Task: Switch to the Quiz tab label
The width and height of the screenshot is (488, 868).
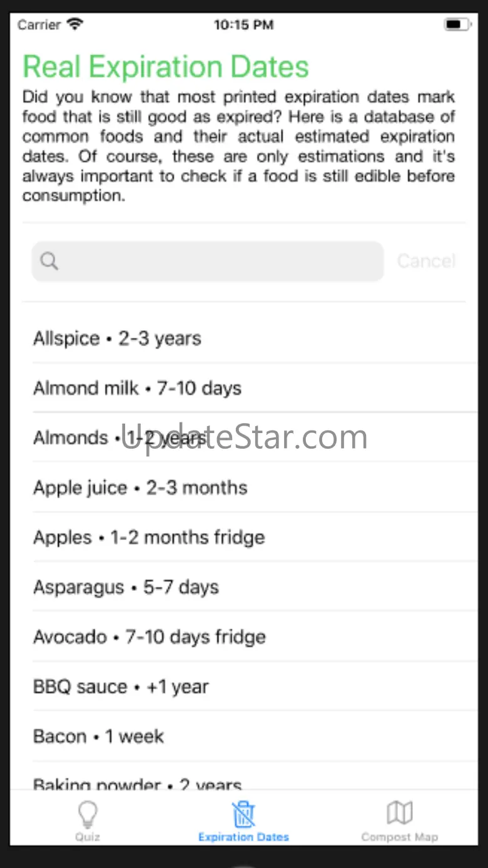Action: 88,837
